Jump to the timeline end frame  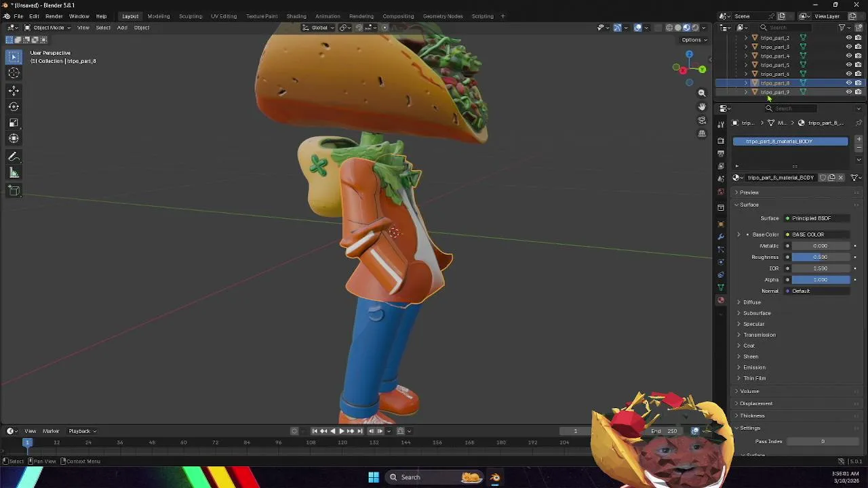[360, 431]
